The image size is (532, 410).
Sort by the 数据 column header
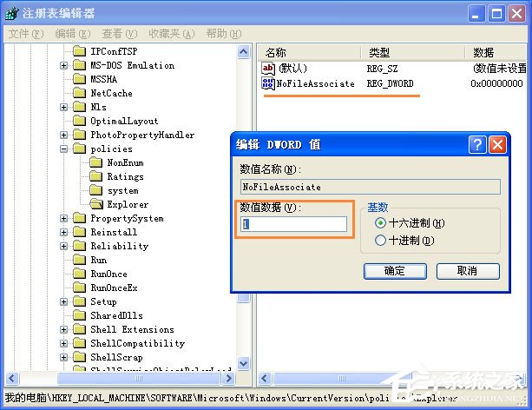[495, 53]
